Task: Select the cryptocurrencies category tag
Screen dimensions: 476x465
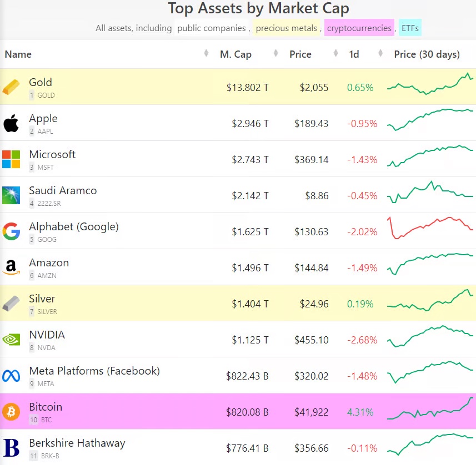Action: pos(359,28)
